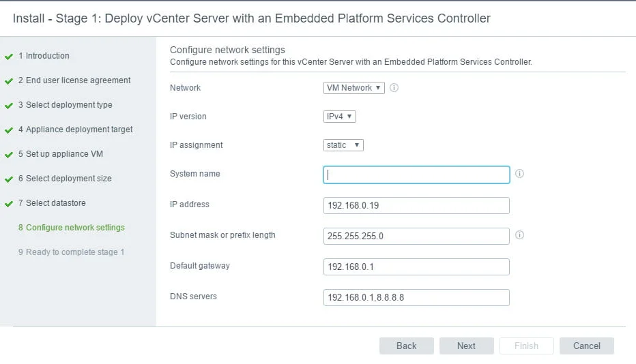Go to Set up appliance VM step

point(64,154)
